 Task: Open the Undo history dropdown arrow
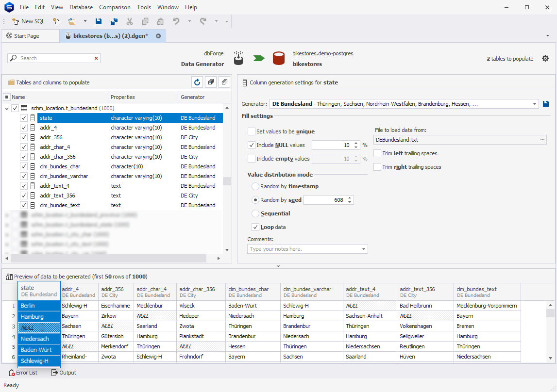pos(189,21)
